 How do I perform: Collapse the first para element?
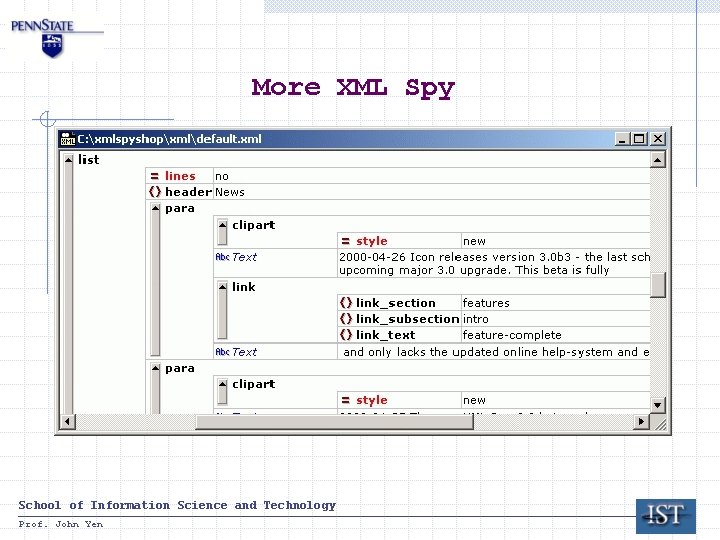point(156,208)
